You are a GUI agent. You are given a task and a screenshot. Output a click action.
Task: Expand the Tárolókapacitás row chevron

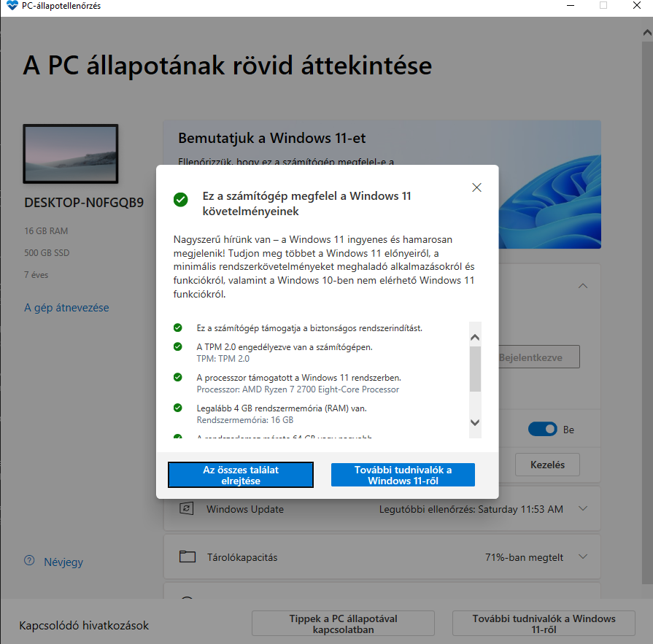583,556
